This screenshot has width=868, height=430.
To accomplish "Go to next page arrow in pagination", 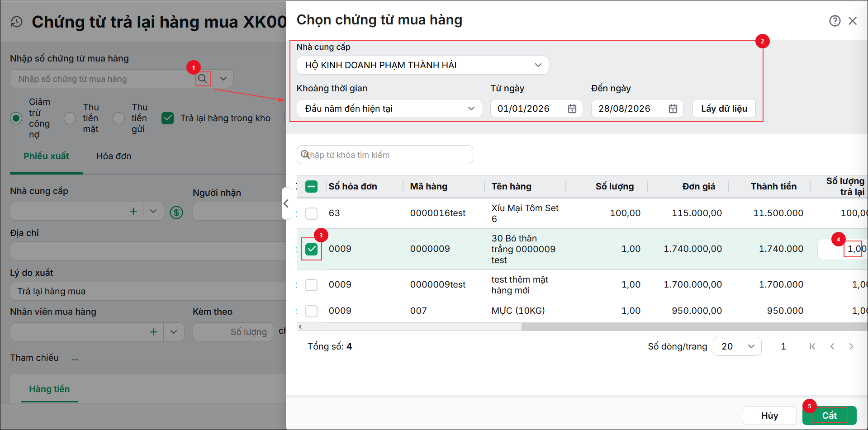I will [x=851, y=346].
